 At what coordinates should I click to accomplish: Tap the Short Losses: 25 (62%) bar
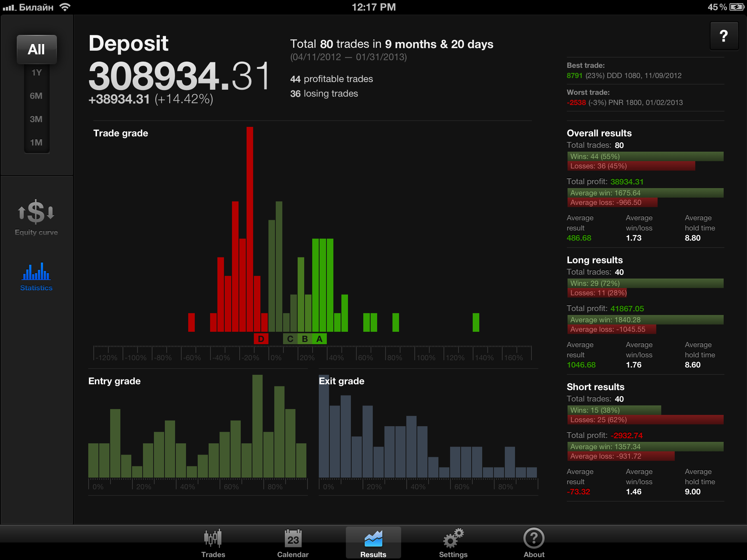[645, 420]
